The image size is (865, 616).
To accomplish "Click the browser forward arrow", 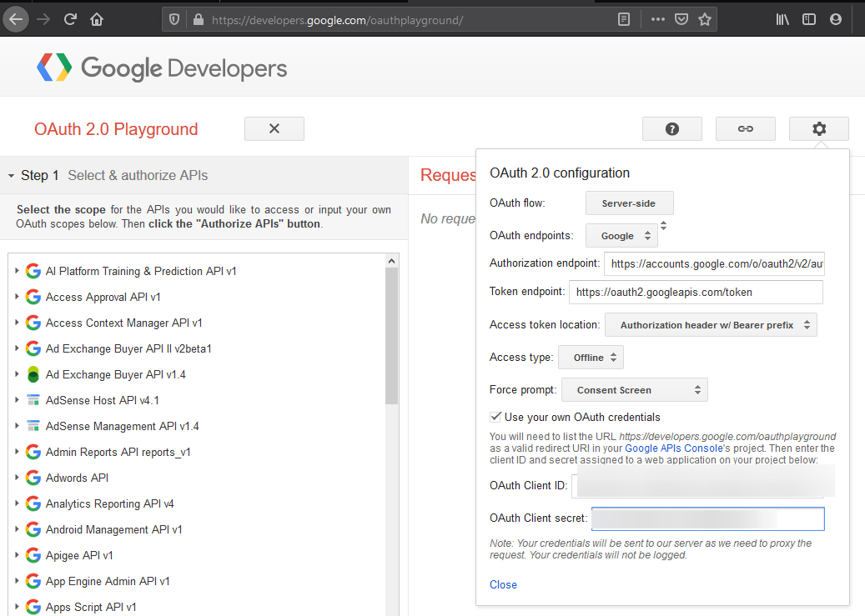I will (43, 20).
